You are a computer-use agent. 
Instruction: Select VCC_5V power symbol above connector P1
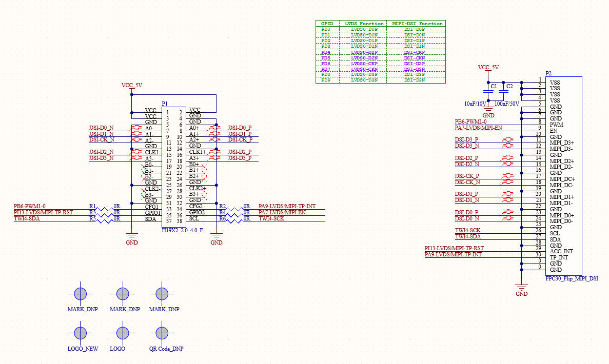pyautogui.click(x=132, y=86)
